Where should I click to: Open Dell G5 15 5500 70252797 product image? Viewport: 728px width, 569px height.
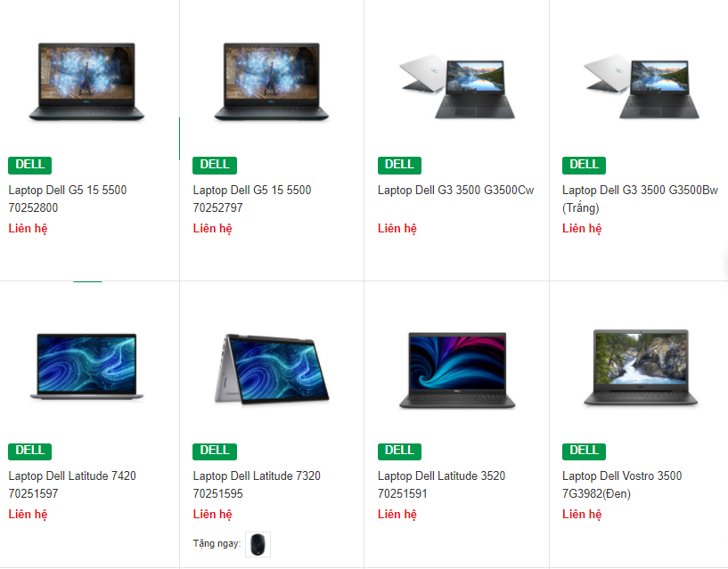pos(272,82)
